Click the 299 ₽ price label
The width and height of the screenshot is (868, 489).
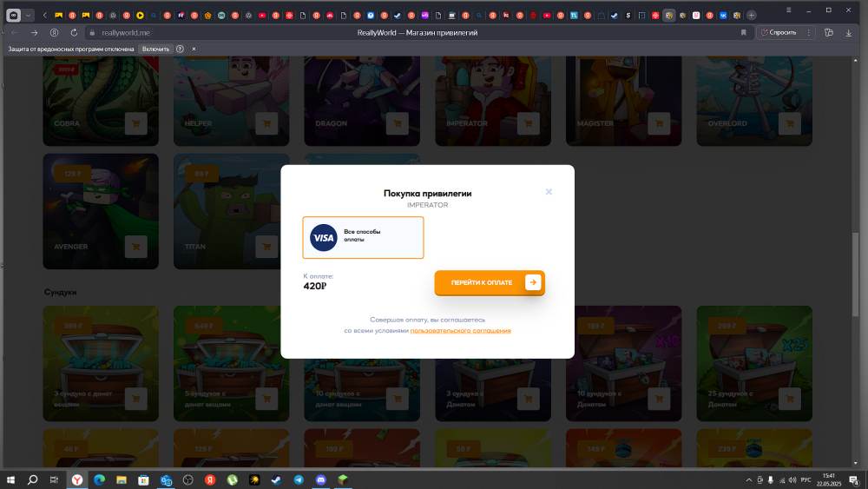pos(727,326)
